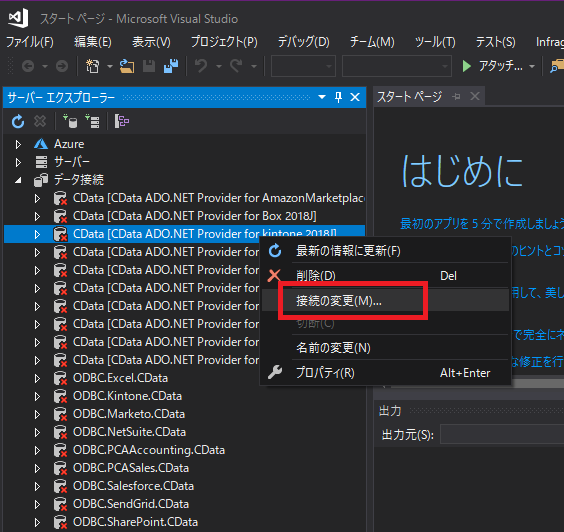Open the Undo history dropdown arrow
Image resolution: width=564 pixels, height=532 pixels.
(x=219, y=67)
